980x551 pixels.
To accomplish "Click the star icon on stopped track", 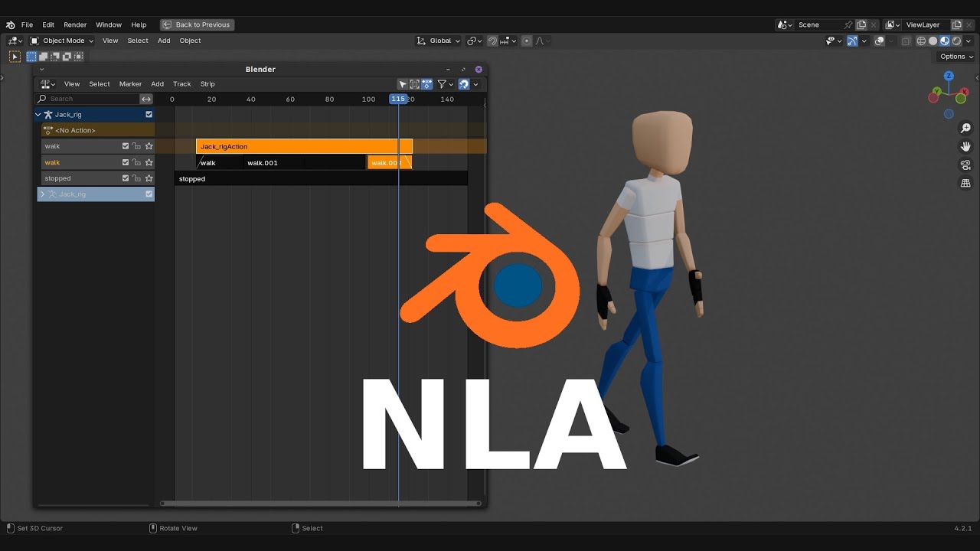I will (149, 178).
